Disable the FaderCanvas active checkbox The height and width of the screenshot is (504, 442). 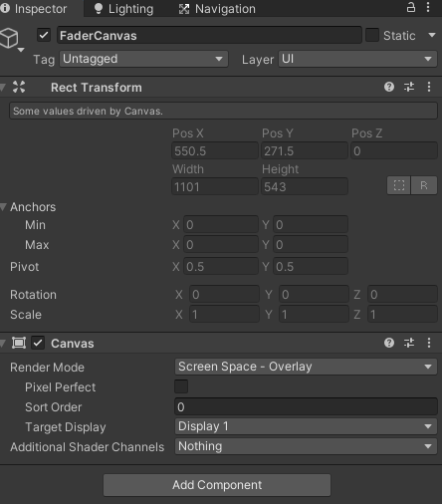point(44,35)
